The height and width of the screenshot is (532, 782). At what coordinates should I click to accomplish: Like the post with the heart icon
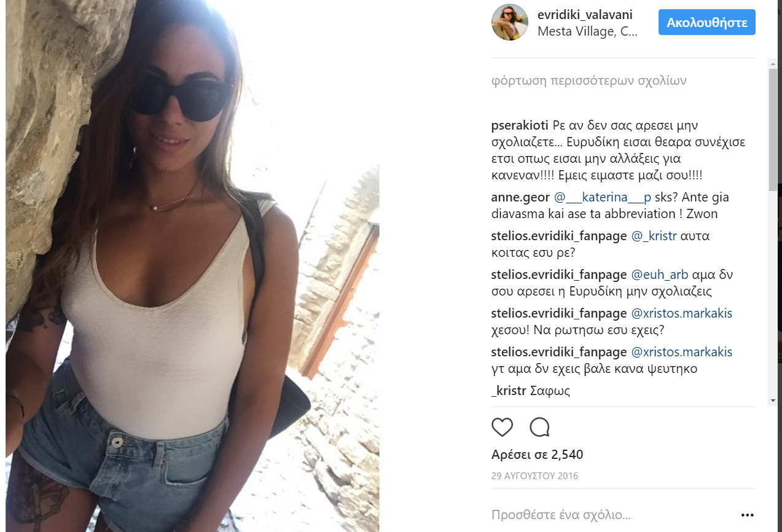pos(502,427)
